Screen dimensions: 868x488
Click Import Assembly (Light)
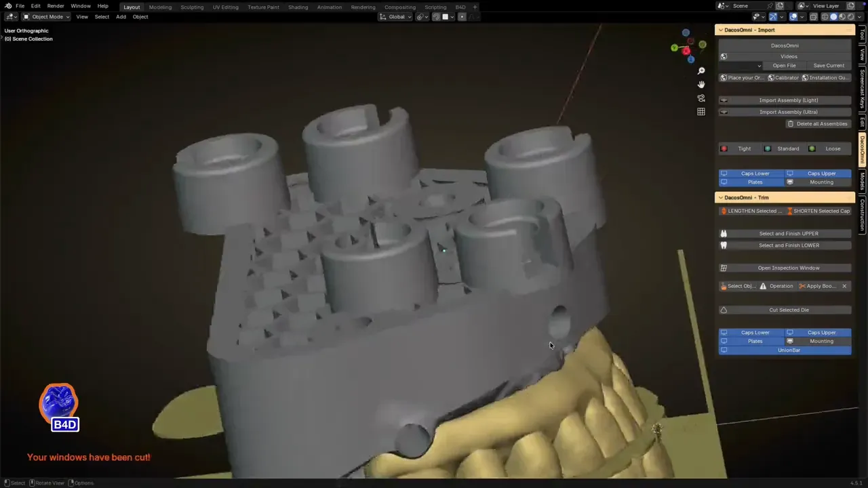click(785, 100)
